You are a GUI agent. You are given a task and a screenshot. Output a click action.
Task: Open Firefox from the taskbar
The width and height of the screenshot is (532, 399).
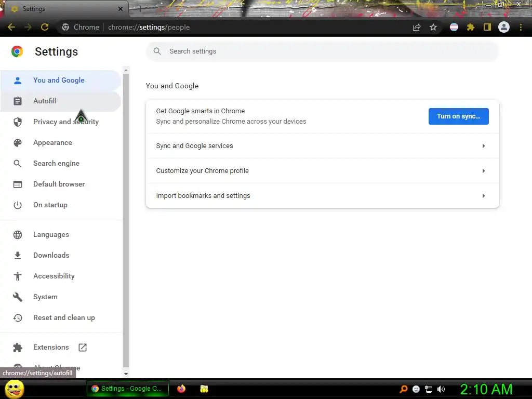(181, 389)
